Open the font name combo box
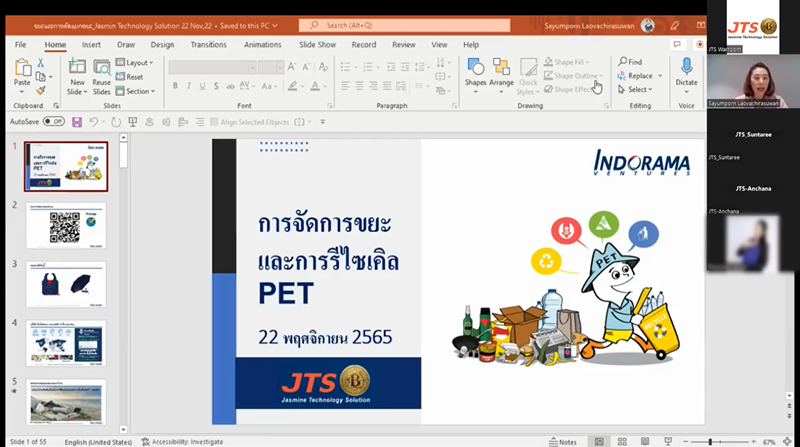Image resolution: width=800 pixels, height=447 pixels. 212,67
